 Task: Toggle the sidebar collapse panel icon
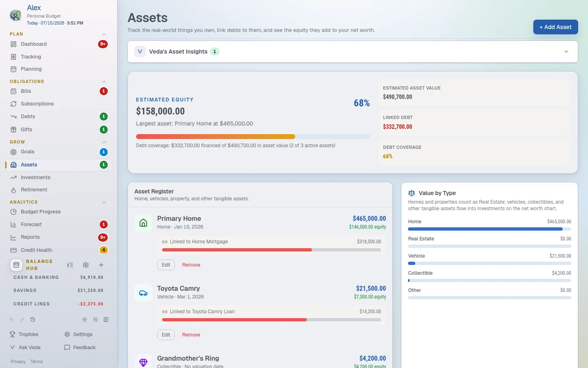[x=106, y=320]
